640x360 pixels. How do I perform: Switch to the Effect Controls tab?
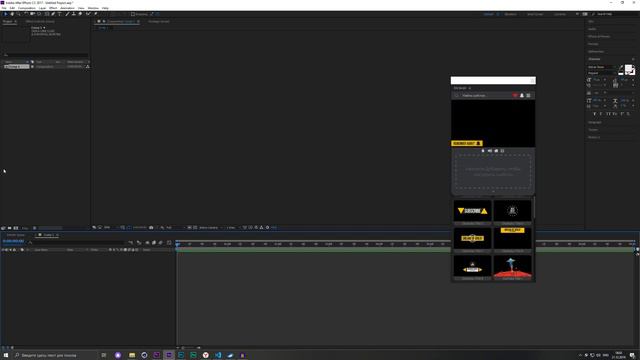pyautogui.click(x=40, y=21)
